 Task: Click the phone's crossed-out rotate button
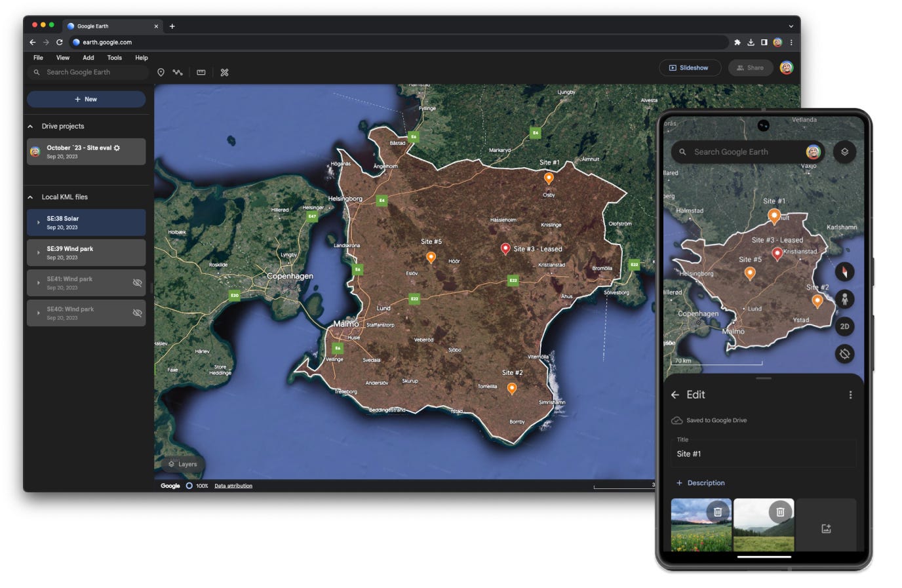(845, 354)
